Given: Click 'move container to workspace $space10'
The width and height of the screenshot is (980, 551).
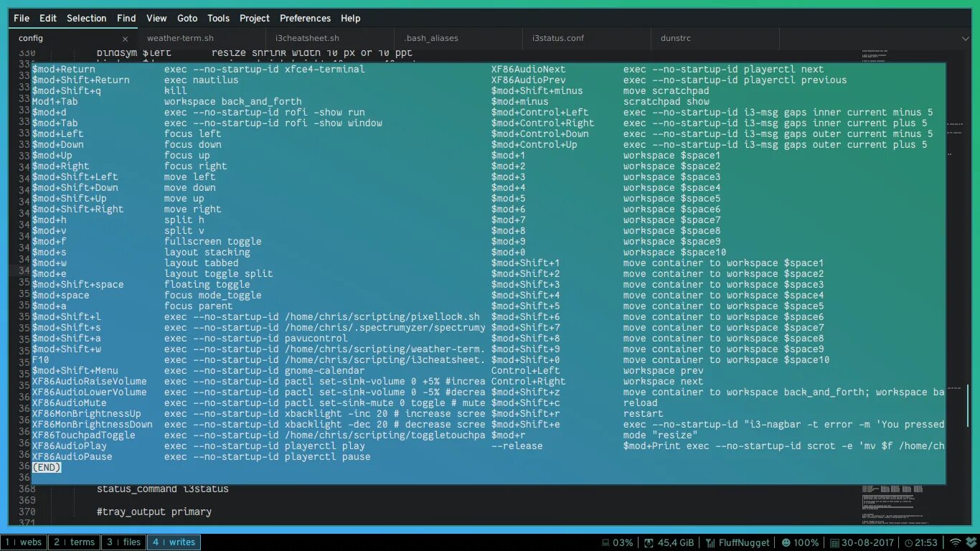Looking at the screenshot, I should pos(726,359).
